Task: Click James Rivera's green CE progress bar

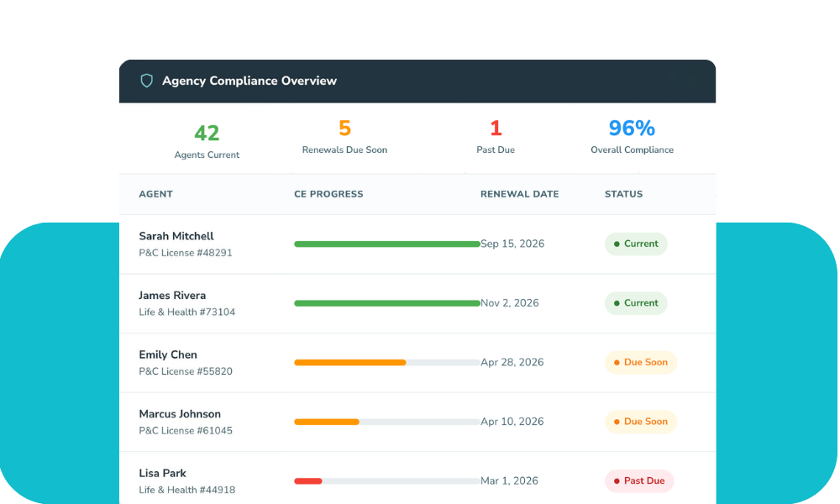Action: [x=386, y=303]
